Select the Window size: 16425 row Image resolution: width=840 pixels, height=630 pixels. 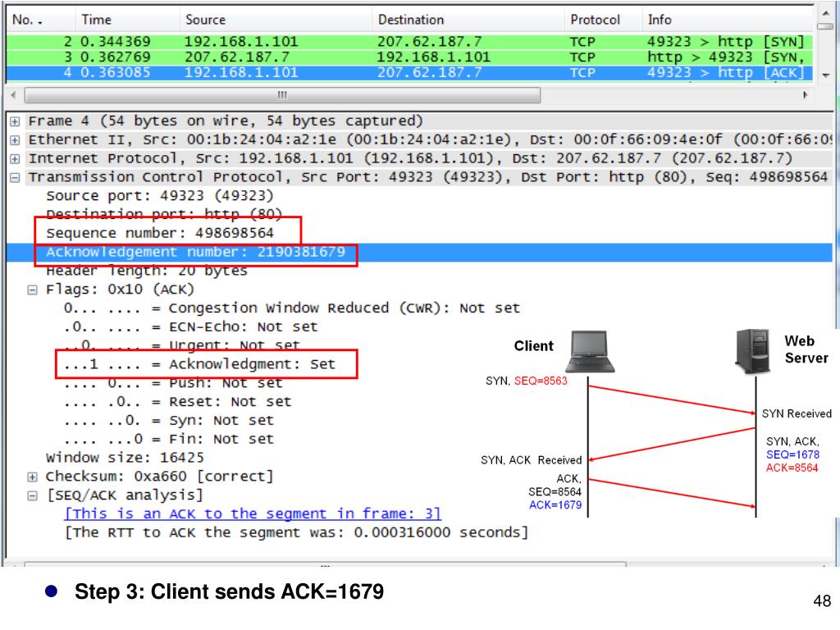tap(125, 458)
